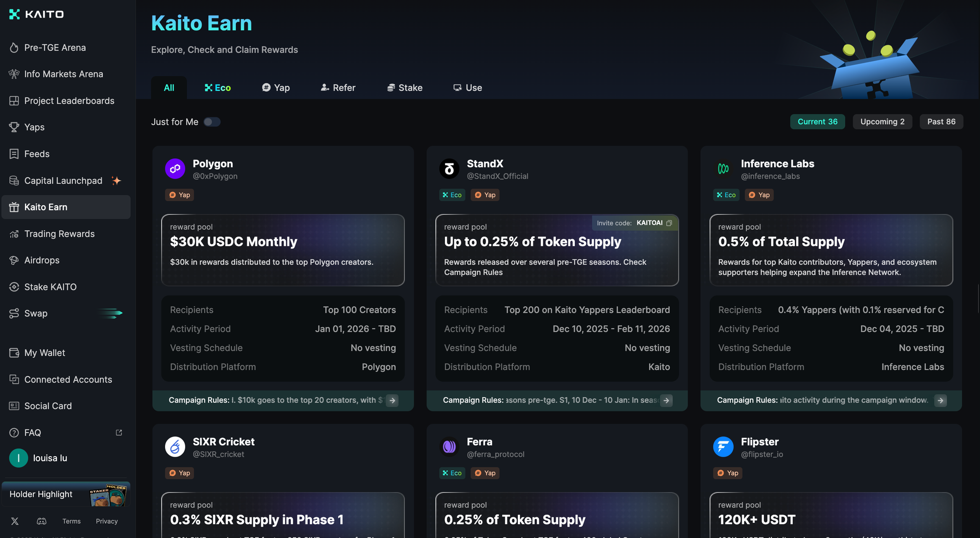Expand StandX campaign rules arrow

coord(666,400)
